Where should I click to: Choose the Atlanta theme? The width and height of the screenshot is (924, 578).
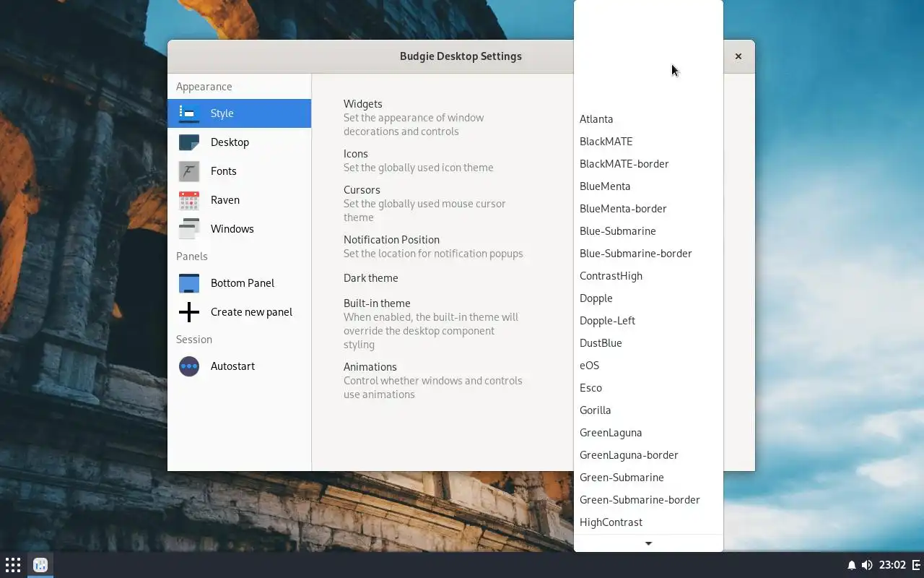pos(648,119)
